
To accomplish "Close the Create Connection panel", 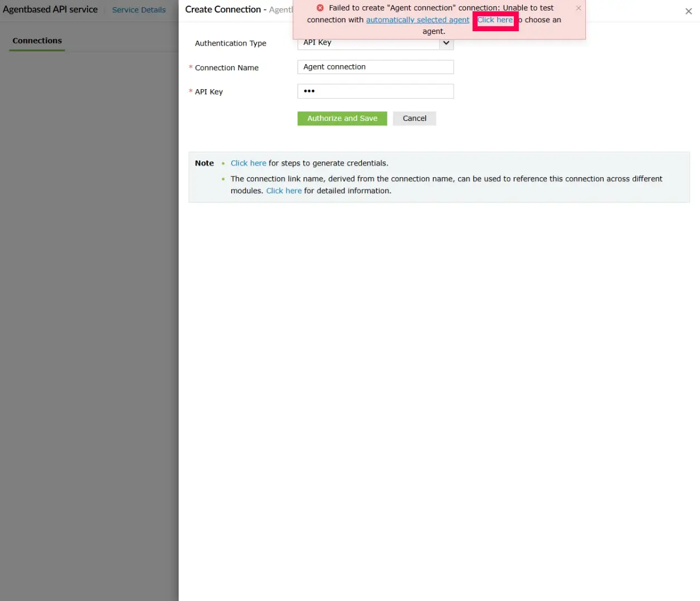I will point(688,11).
